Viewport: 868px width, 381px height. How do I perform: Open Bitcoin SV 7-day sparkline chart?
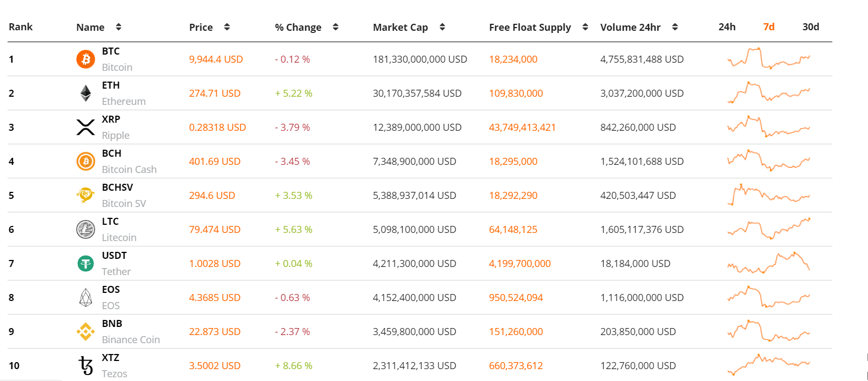point(769,195)
